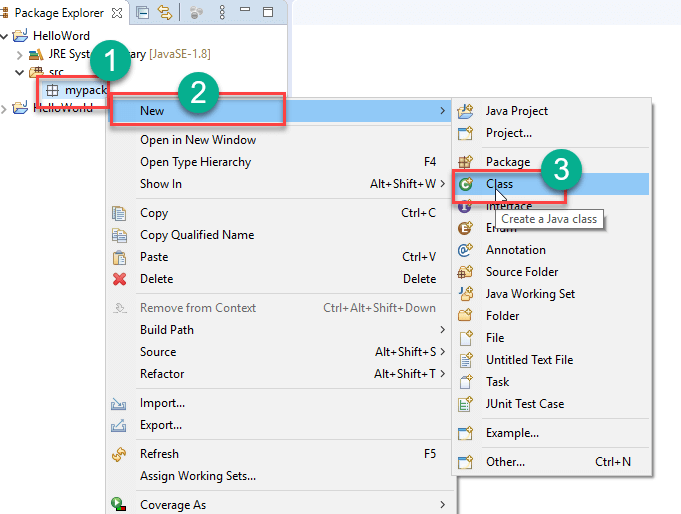Choose Open Type Hierarchy menu entry
This screenshot has width=681, height=514.
pyautogui.click(x=195, y=162)
